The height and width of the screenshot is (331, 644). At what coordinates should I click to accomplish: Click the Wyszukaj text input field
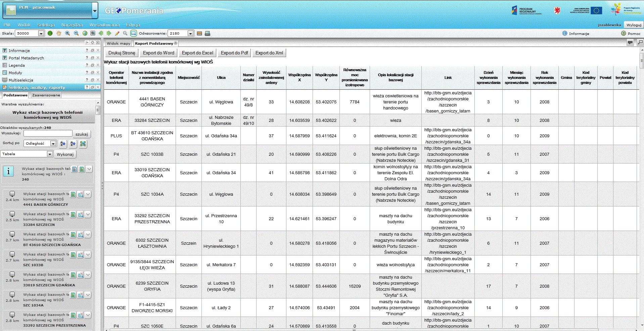click(x=48, y=133)
